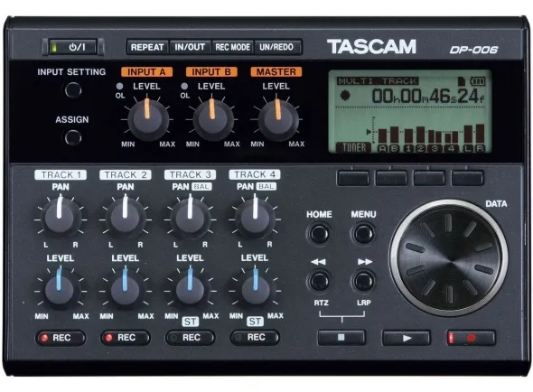Push the fourth function key under display
The image size is (533, 392).
point(467,178)
